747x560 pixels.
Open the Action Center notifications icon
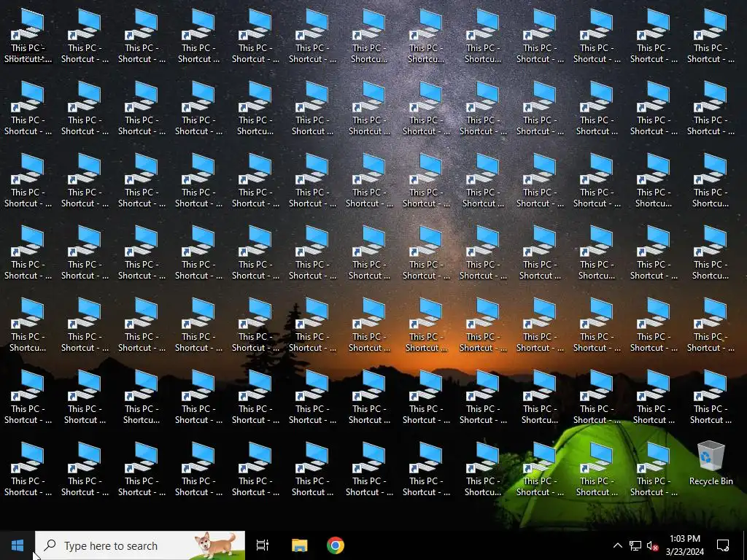[x=723, y=545]
